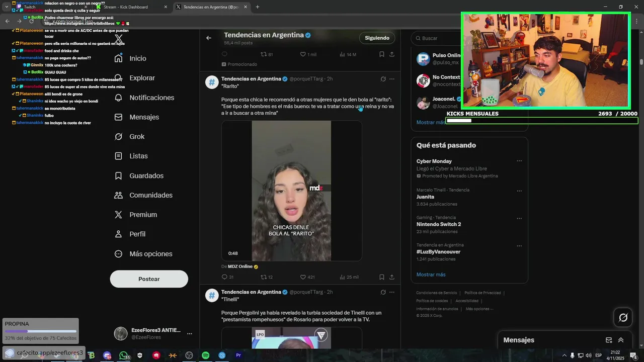Open Spotify from the Windows taskbar
The image size is (644, 362).
pyautogui.click(x=205, y=355)
